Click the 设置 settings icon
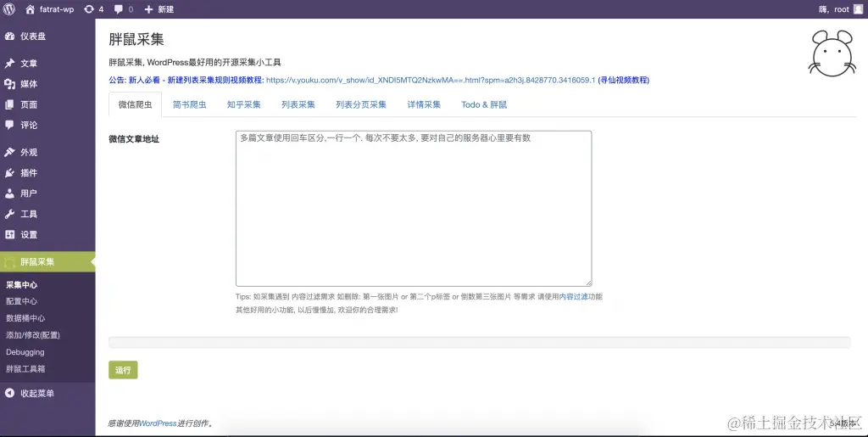 (9, 234)
